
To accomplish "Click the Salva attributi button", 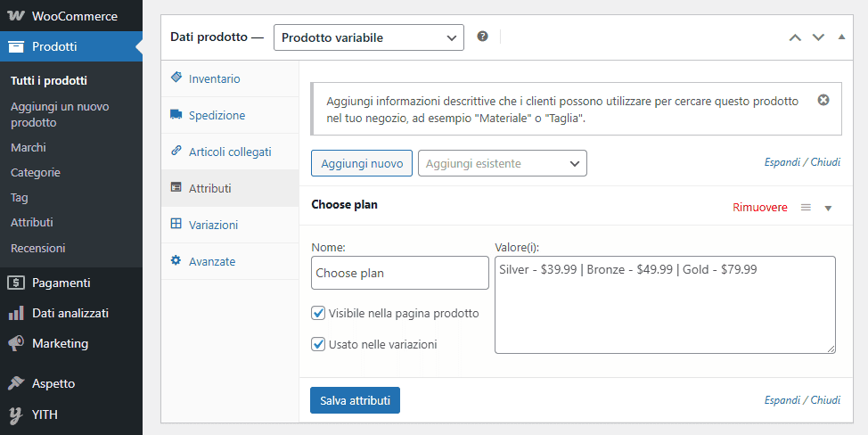I will pos(355,400).
